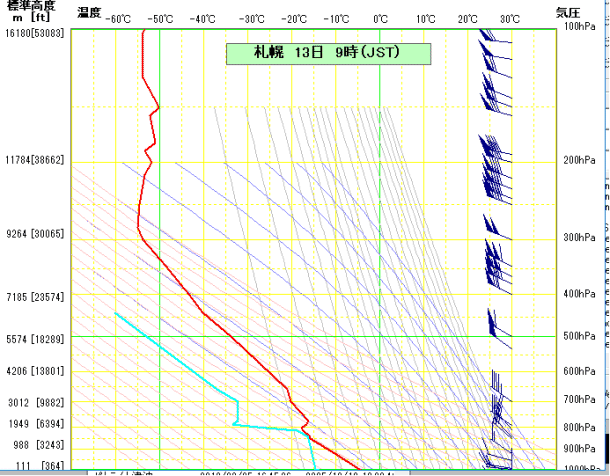Click the 0°C temperature axis label
Screen dimensions: 610x476
click(381, 18)
